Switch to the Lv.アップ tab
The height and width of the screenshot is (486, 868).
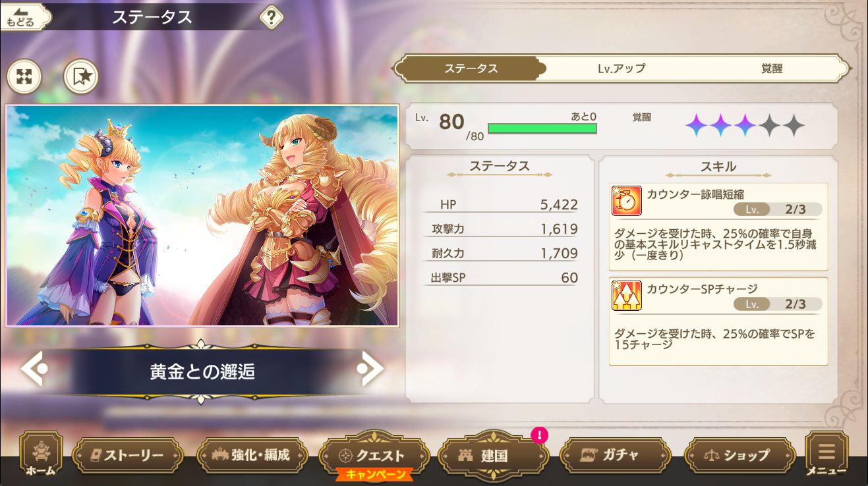click(621, 68)
